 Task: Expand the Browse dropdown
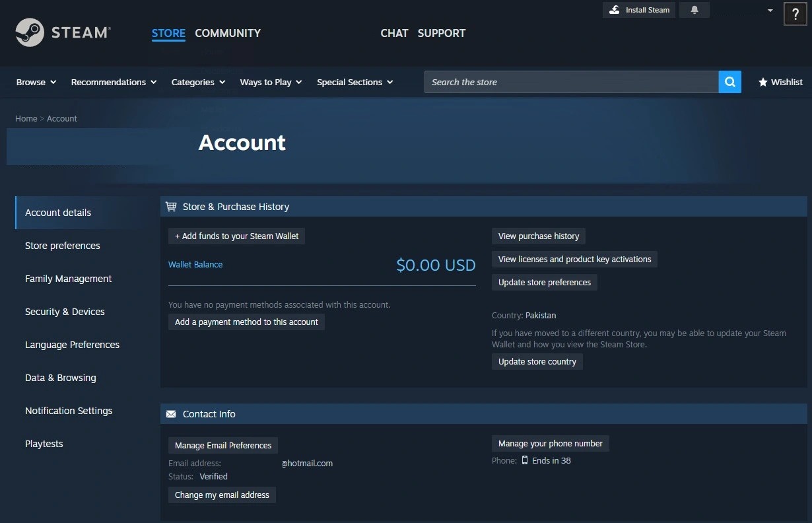tap(36, 82)
